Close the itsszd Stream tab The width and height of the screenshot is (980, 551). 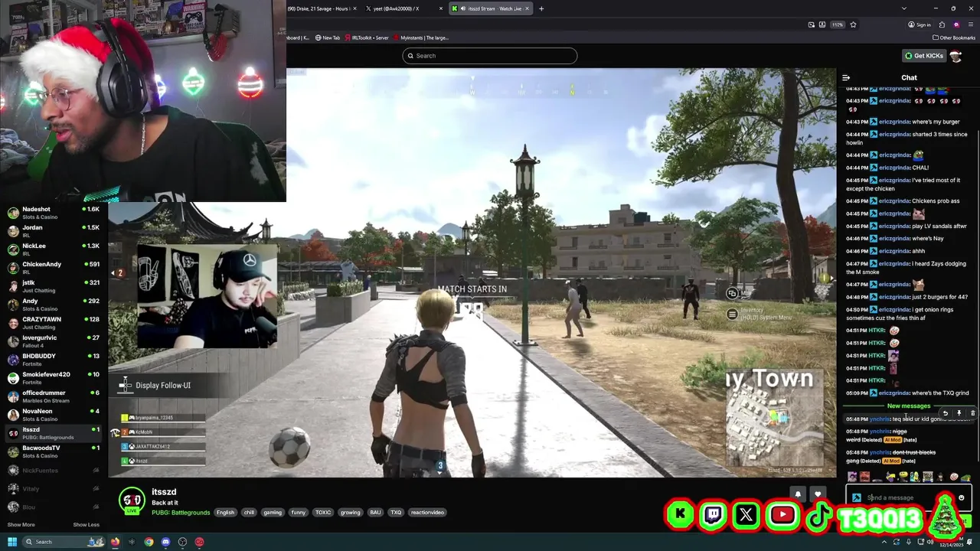tap(527, 8)
